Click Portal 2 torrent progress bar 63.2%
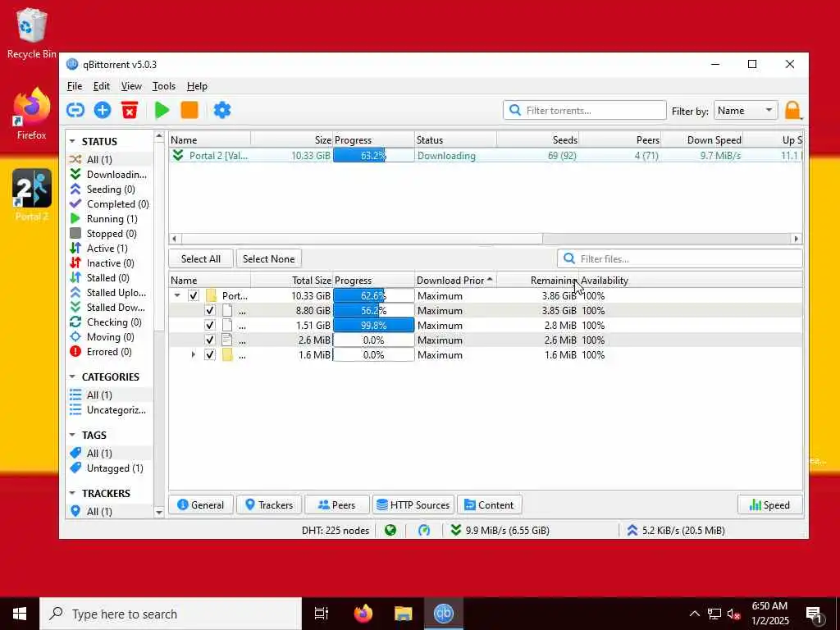This screenshot has height=630, width=840. click(373, 155)
